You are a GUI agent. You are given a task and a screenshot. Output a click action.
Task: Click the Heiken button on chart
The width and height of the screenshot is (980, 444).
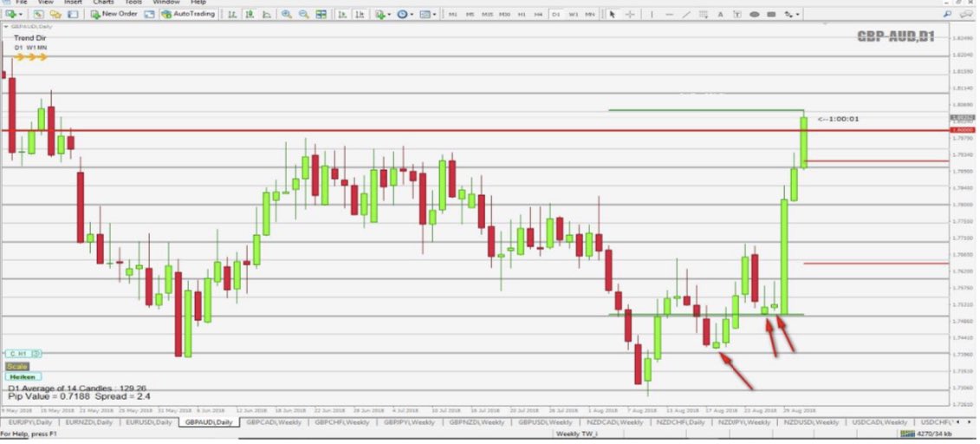click(x=23, y=377)
